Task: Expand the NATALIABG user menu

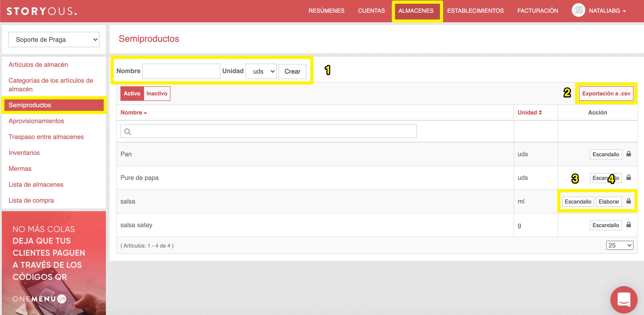Action: tap(607, 11)
